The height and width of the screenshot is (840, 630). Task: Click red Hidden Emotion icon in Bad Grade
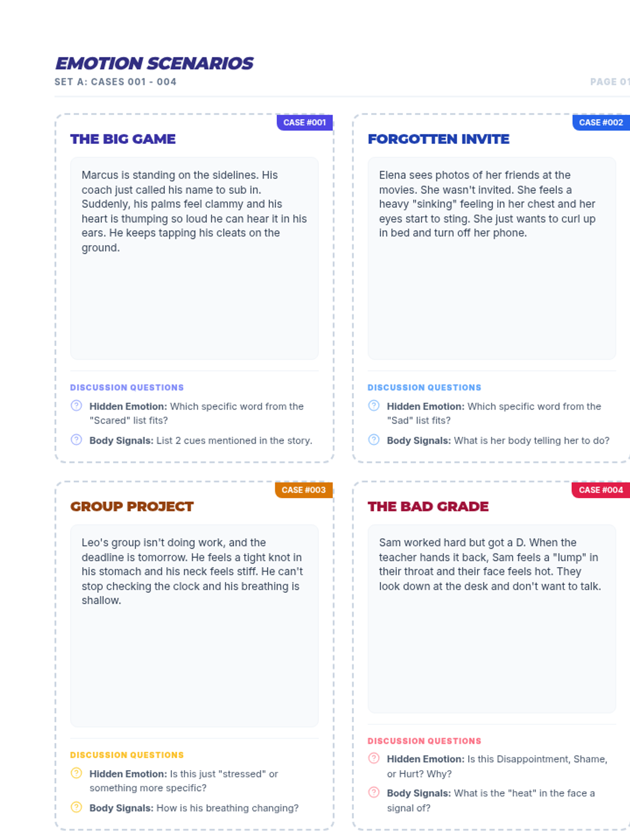click(x=374, y=758)
